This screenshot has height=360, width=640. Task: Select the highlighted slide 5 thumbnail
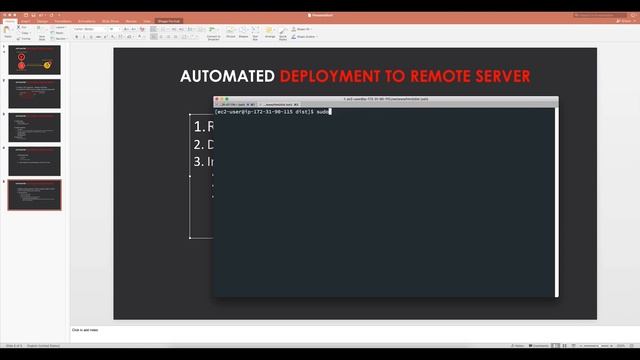tap(34, 195)
